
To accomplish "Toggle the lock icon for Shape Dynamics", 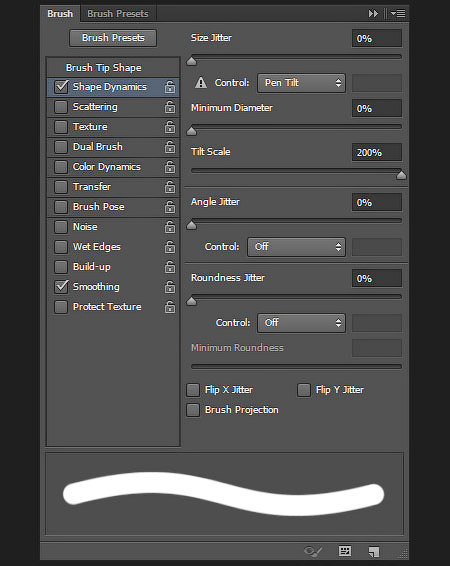I will (170, 87).
